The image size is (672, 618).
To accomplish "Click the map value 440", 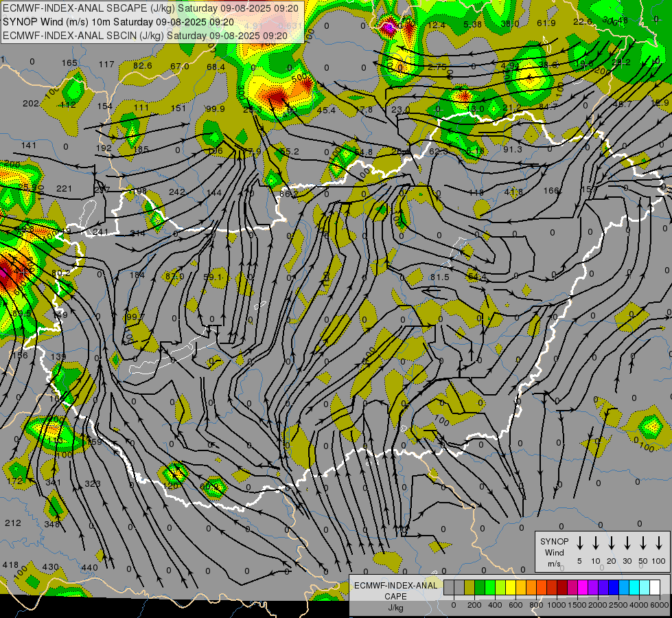I will pyautogui.click(x=89, y=568).
